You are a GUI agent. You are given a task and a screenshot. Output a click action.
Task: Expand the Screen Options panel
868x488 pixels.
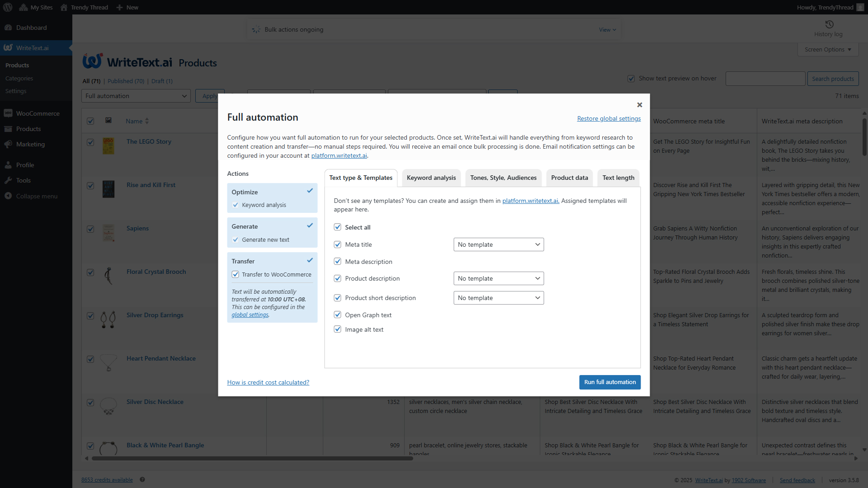(827, 49)
